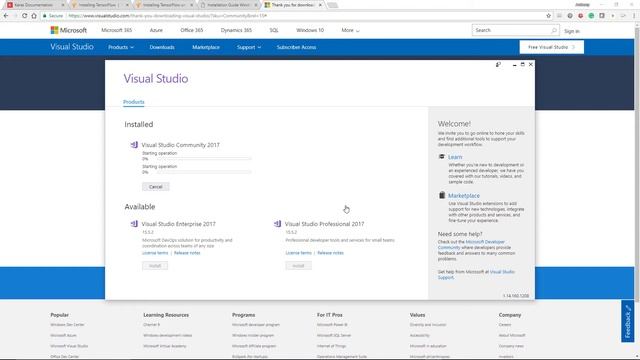Open Enterprise 2017 Release notes
Viewport: 640px width, 360px height.
[187, 253]
